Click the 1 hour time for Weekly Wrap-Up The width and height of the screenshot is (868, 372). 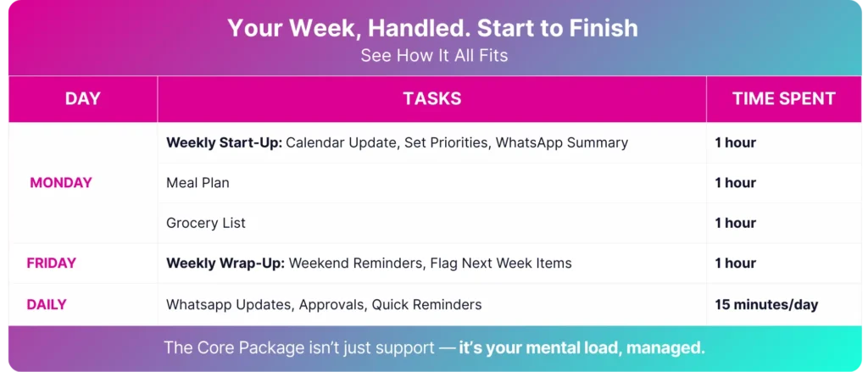coord(735,263)
